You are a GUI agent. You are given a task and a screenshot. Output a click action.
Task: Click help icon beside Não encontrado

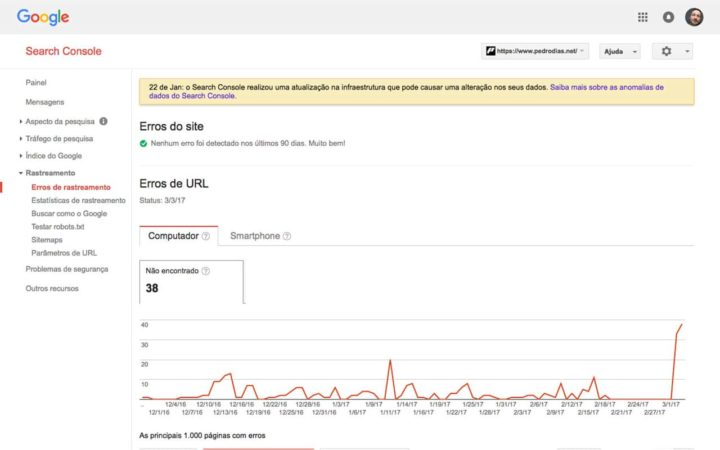(x=206, y=271)
